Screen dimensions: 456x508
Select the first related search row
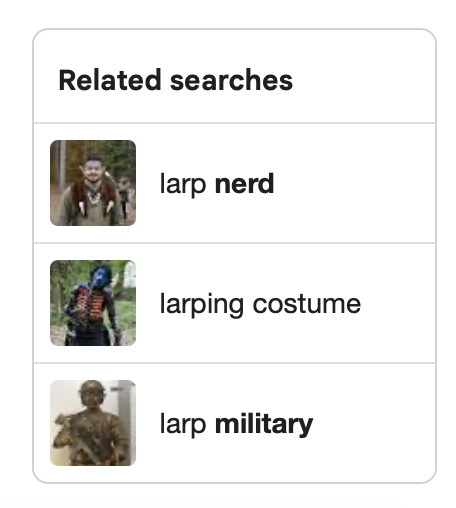coord(234,183)
